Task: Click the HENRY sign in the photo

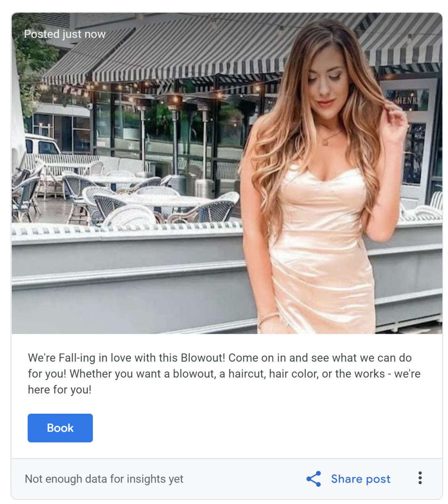Action: coord(408,101)
